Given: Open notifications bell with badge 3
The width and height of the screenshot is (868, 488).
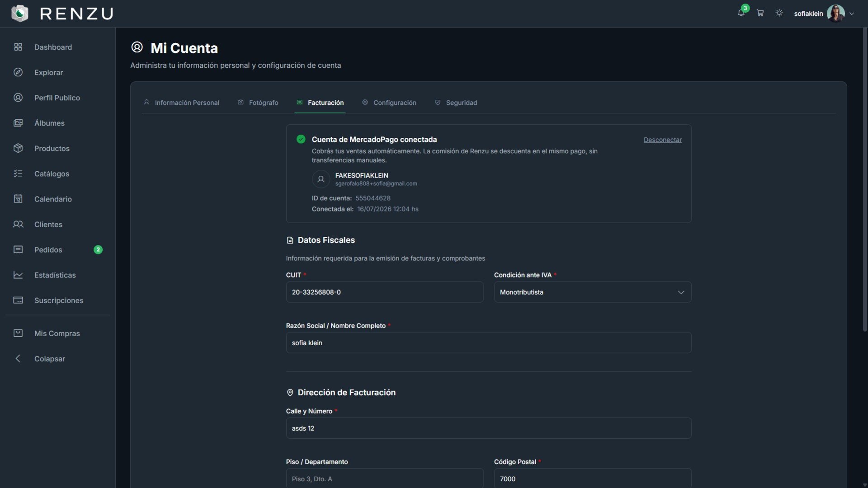Looking at the screenshot, I should pos(741,13).
